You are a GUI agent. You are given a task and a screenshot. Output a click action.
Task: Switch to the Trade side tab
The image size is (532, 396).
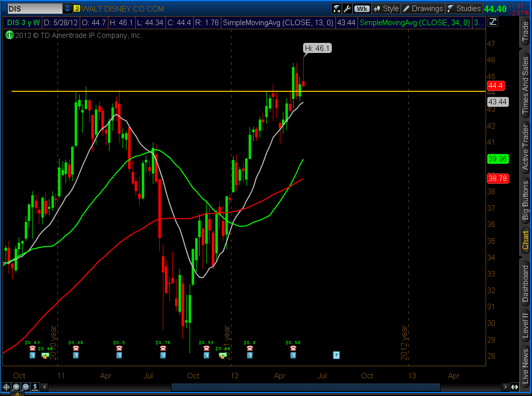525,31
